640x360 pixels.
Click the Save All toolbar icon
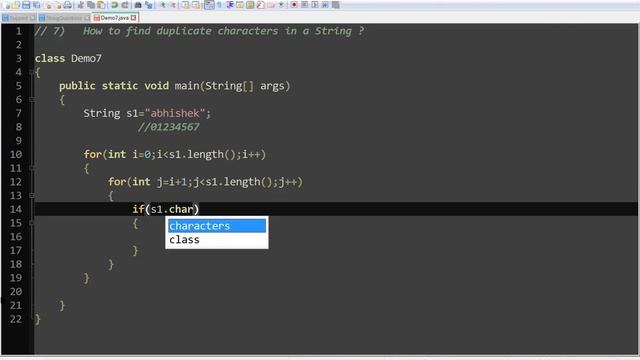pyautogui.click(x=36, y=5)
